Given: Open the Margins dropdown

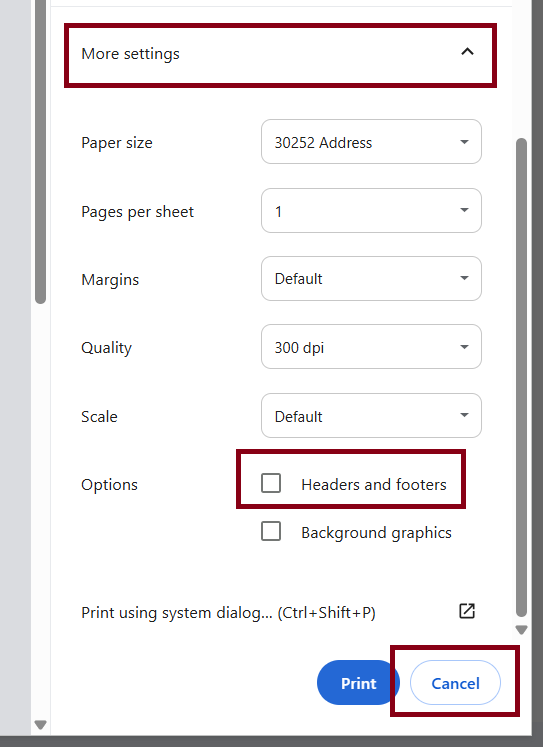Looking at the screenshot, I should [x=371, y=279].
